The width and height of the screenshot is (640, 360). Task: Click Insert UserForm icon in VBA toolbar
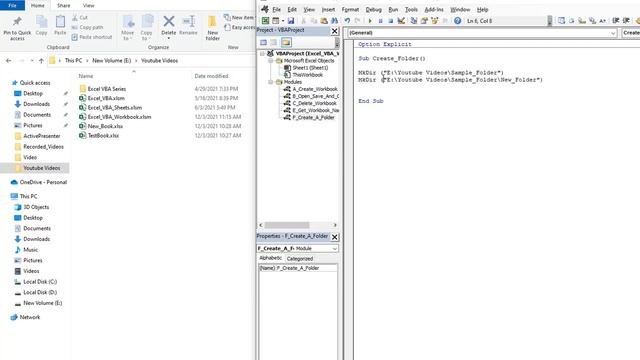click(276, 21)
